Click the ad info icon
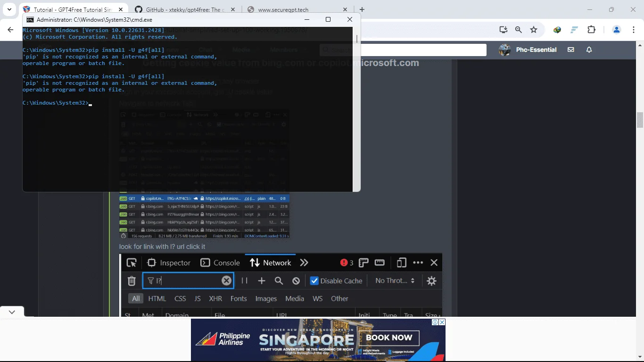 (436, 322)
